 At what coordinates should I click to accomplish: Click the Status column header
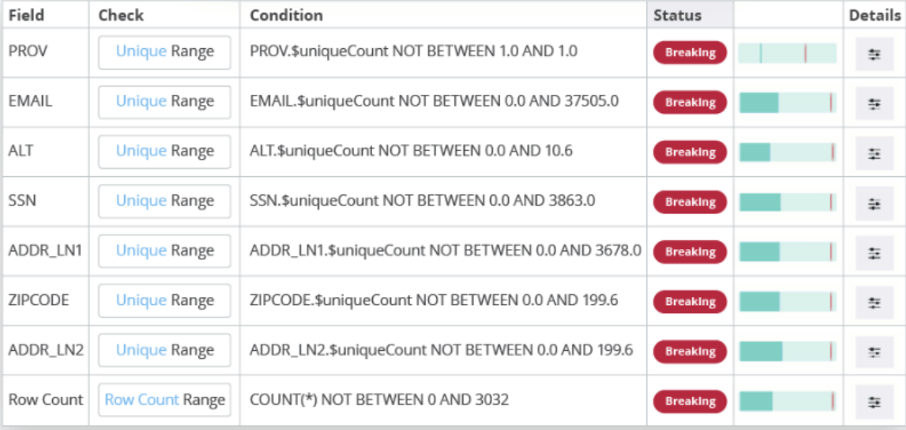[678, 16]
